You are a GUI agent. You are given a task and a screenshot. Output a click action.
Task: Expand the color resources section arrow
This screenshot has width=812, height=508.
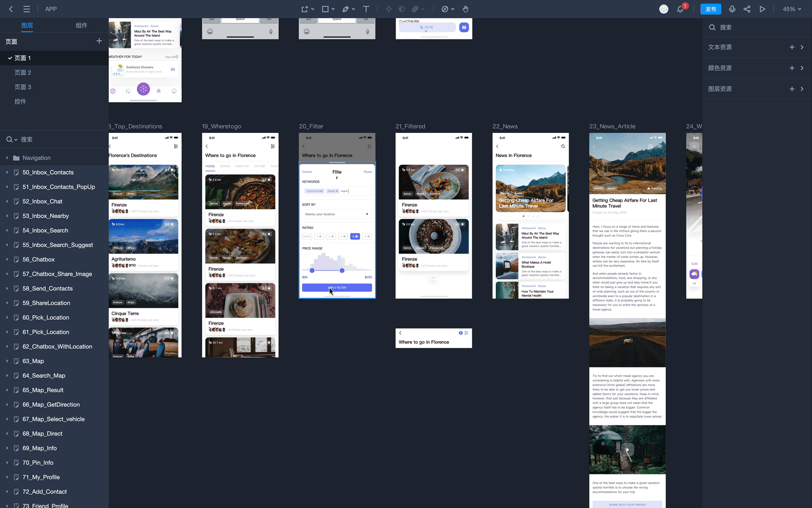click(802, 68)
